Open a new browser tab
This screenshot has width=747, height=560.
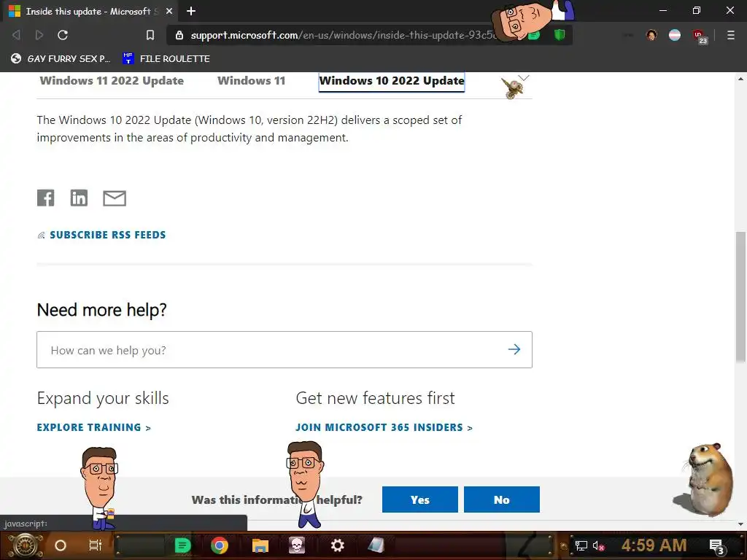(x=191, y=11)
